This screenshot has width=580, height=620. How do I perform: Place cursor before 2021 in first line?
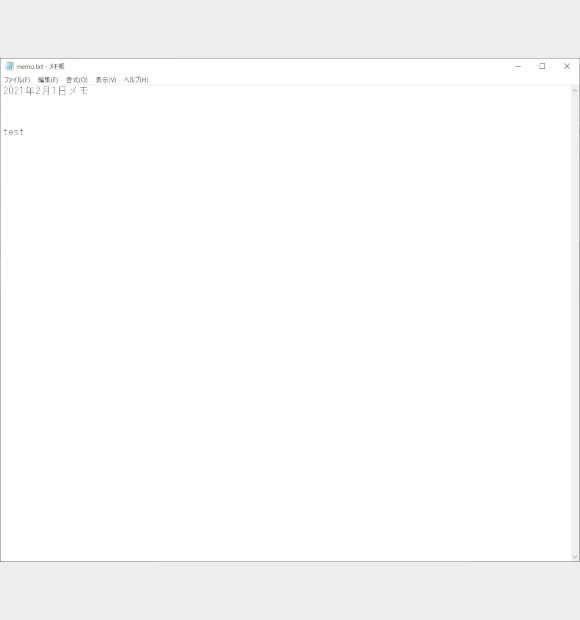coord(4,91)
